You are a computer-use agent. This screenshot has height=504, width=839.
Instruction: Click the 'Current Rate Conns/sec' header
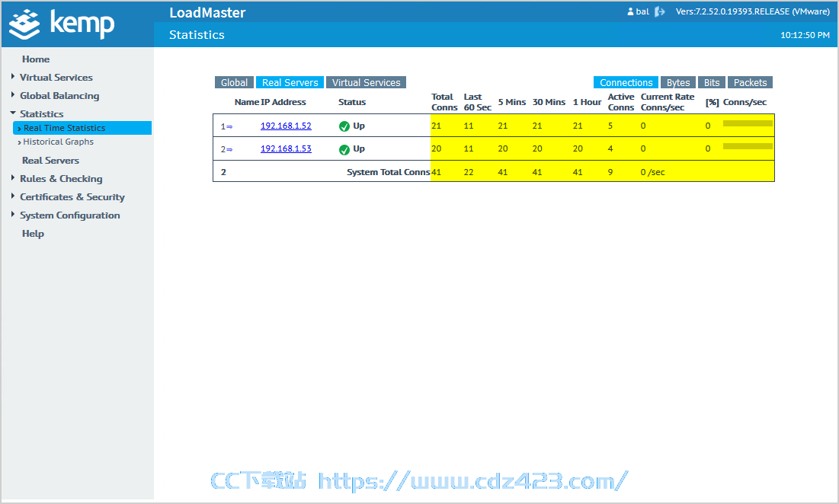[668, 102]
